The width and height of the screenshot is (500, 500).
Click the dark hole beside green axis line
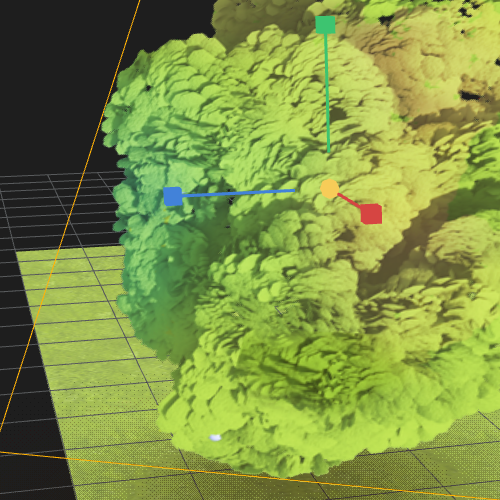[338, 114]
